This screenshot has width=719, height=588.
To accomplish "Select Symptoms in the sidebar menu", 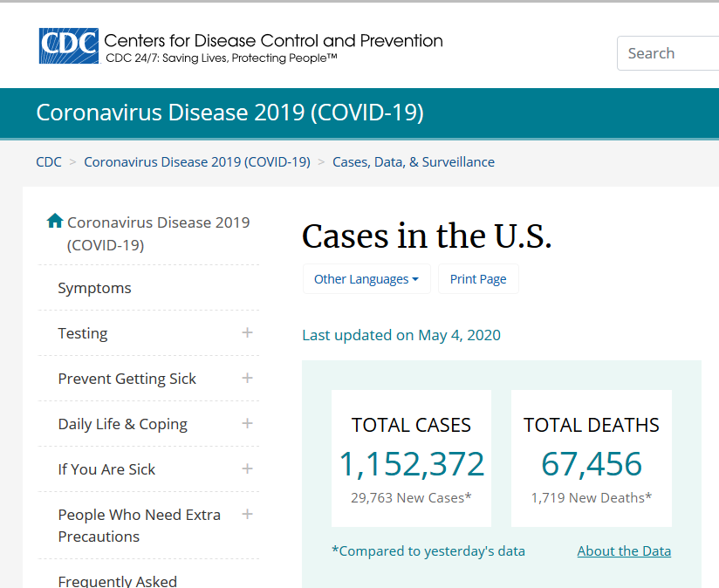I will [94, 288].
